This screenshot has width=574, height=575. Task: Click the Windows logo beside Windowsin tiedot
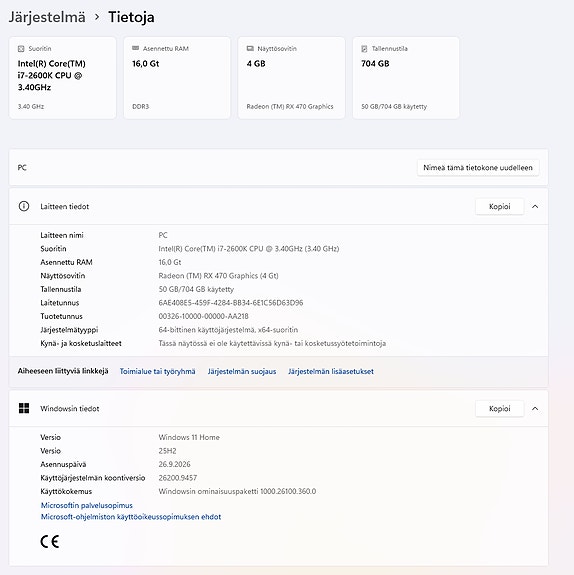(x=24, y=408)
